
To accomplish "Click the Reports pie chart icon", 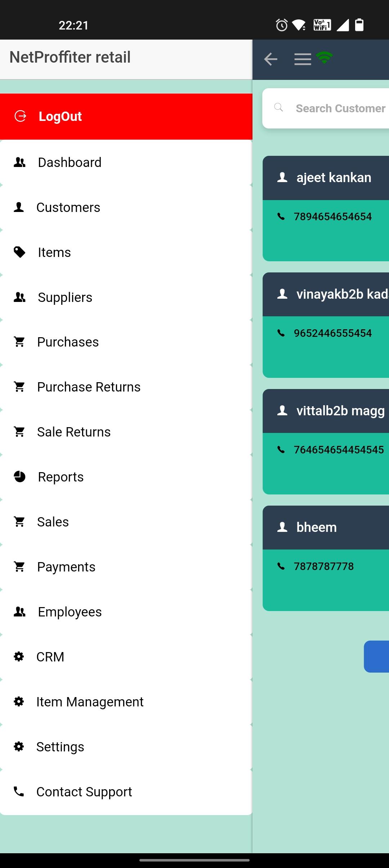I will (x=19, y=476).
